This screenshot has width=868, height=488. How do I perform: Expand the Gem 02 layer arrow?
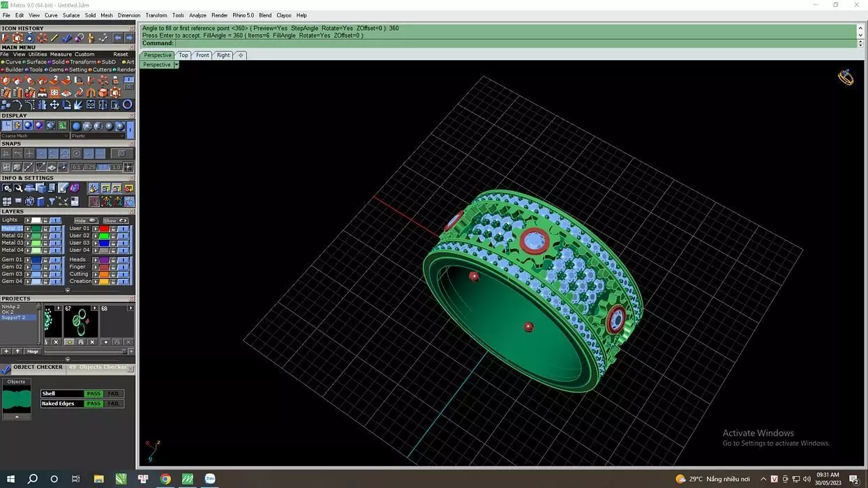28,266
